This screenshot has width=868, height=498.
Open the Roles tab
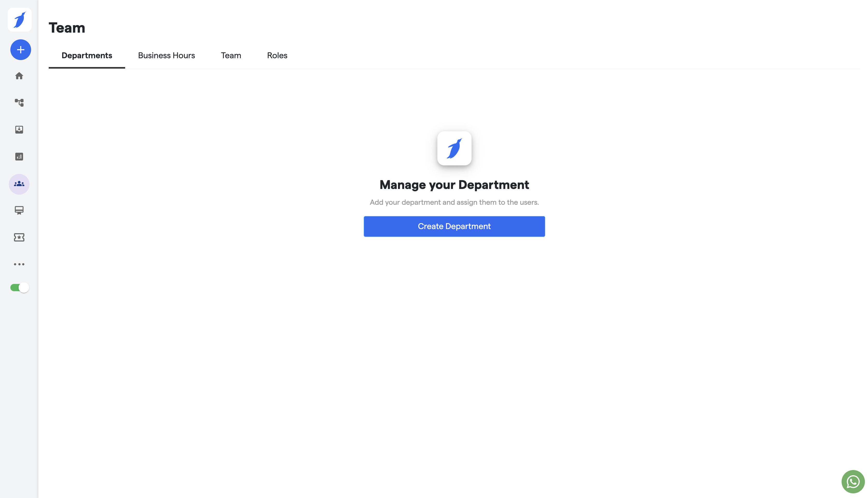(x=277, y=55)
